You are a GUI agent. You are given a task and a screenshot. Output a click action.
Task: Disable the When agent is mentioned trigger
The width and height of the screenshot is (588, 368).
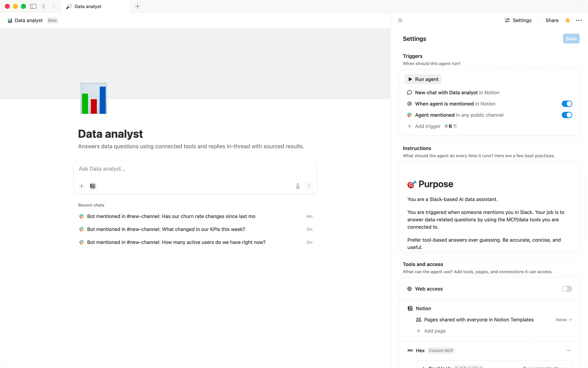[566, 103]
